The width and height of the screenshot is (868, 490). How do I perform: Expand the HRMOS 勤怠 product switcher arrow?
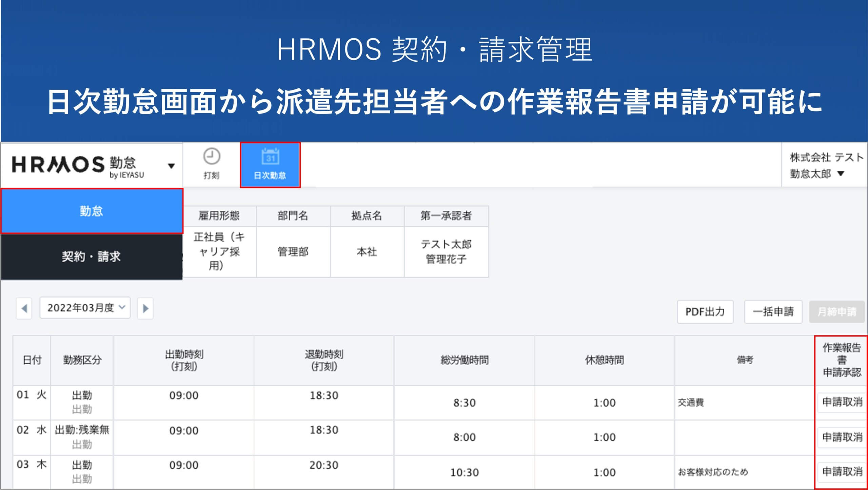click(171, 166)
